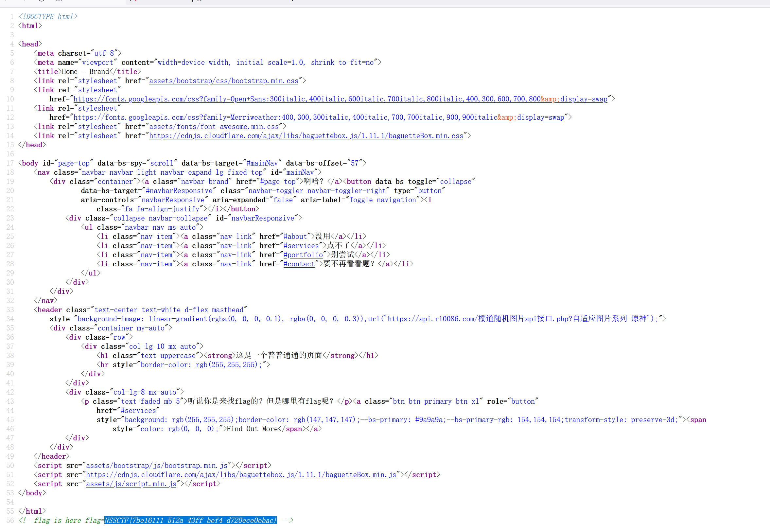This screenshot has height=532, width=770.
Task: Click the 'page-top' body id value
Action: click(x=74, y=163)
